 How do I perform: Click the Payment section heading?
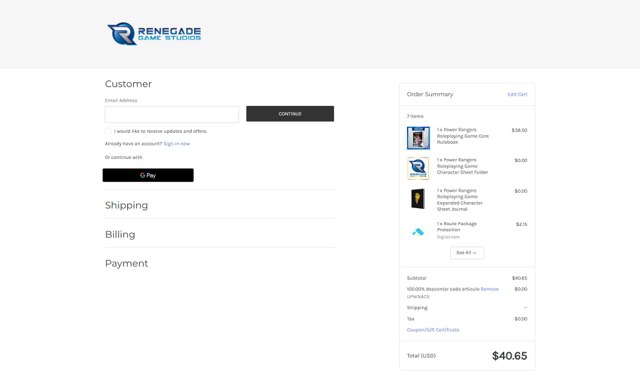(x=127, y=263)
